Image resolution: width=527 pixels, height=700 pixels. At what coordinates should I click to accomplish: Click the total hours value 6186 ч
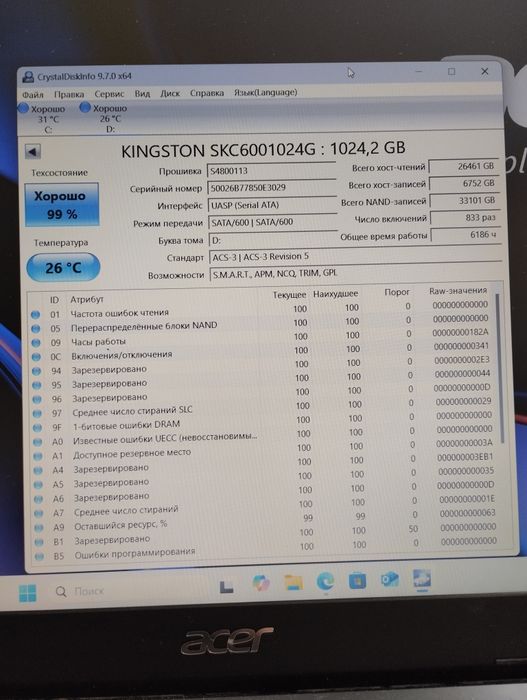coord(465,235)
